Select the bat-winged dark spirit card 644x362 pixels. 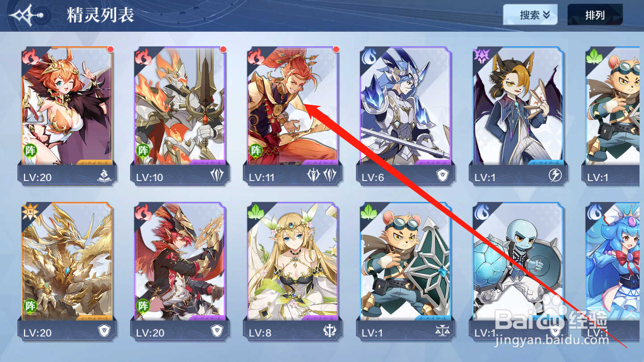point(518,114)
